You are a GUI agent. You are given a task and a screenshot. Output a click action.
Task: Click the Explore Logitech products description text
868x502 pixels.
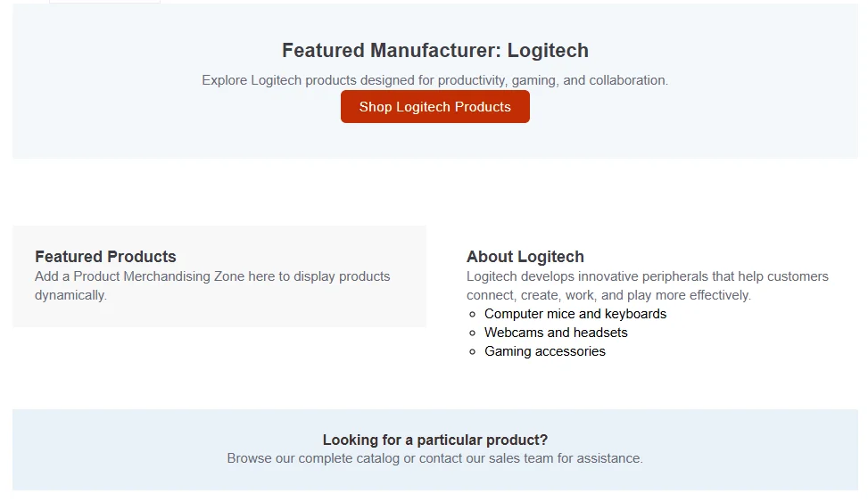[435, 80]
